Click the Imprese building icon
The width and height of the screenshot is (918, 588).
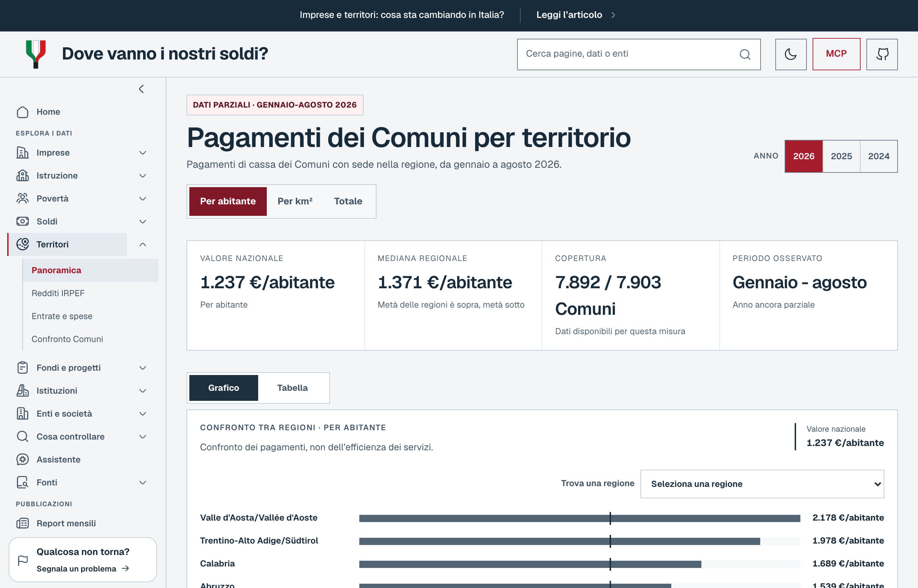point(23,153)
